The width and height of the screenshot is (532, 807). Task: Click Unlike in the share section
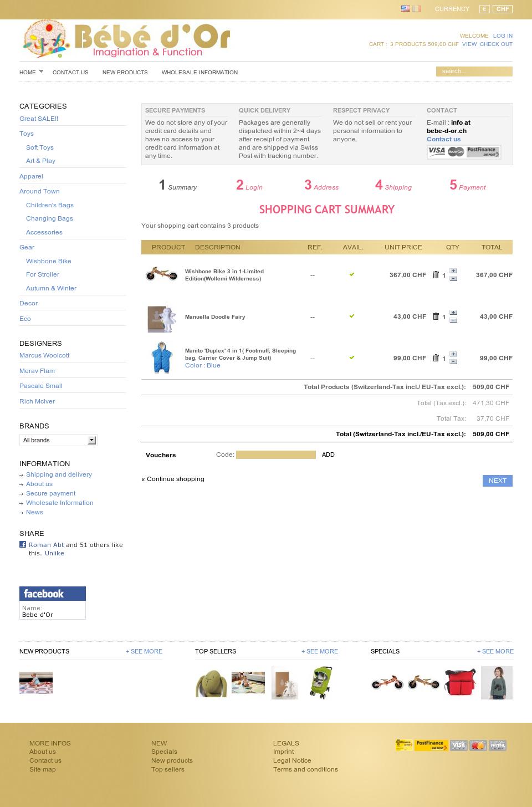pyautogui.click(x=54, y=553)
